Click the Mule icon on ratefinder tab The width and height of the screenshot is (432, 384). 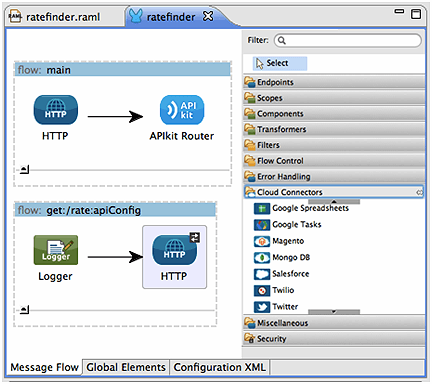[136, 16]
